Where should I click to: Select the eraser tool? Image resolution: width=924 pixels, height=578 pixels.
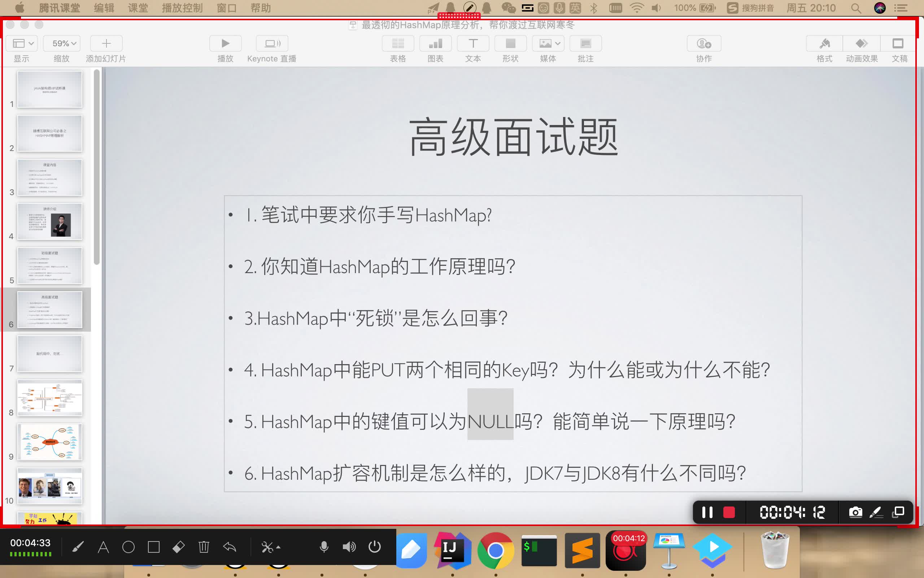tap(179, 547)
